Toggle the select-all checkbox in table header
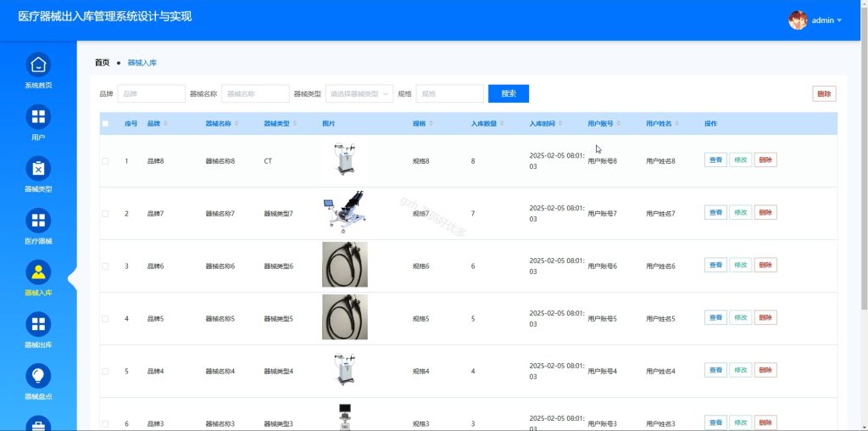The image size is (868, 431). coord(106,124)
